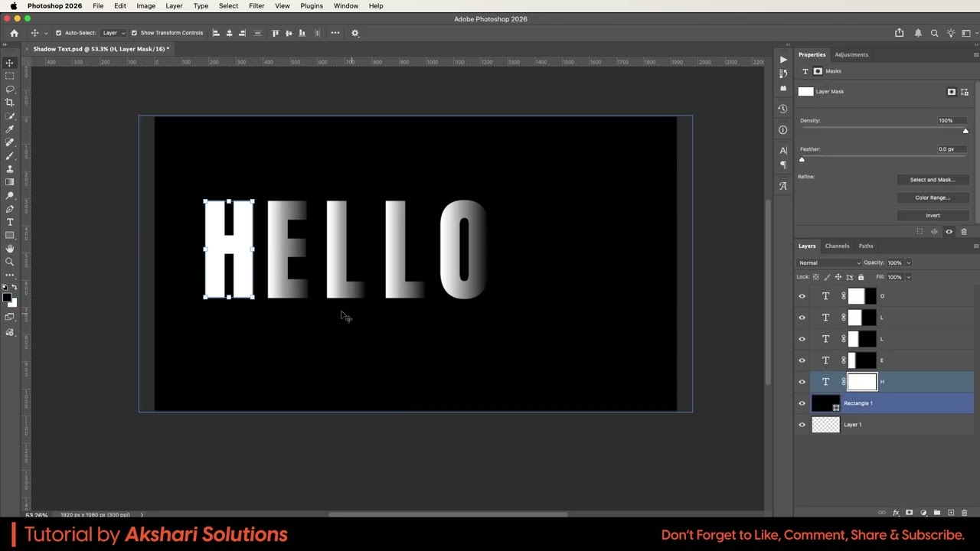Select the Hand tool
The width and height of the screenshot is (980, 551).
click(x=10, y=249)
